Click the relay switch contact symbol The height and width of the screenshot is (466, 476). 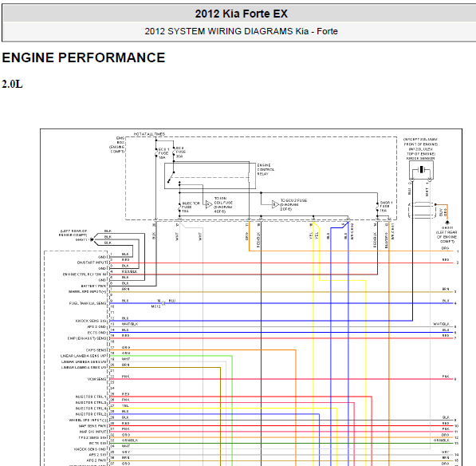[x=171, y=178]
